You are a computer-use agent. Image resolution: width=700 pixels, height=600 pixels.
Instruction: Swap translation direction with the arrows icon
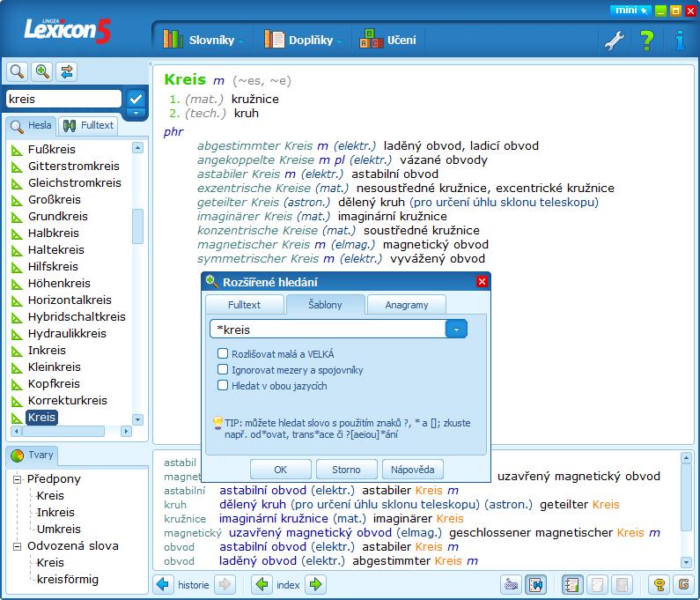click(67, 71)
